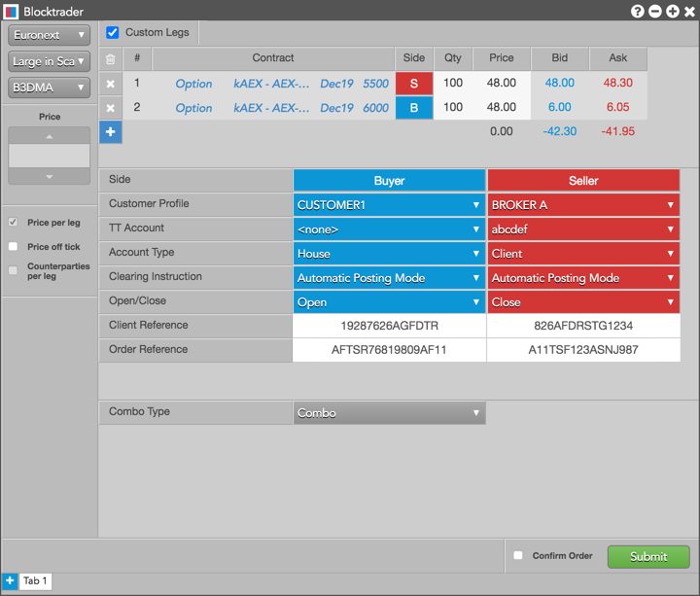
Task: Click the price up arrow
Action: click(50, 136)
